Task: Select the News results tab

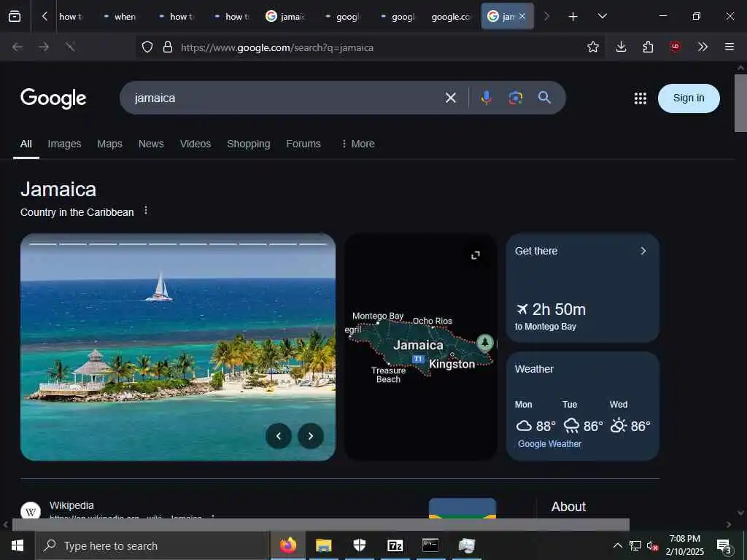Action: [x=151, y=144]
